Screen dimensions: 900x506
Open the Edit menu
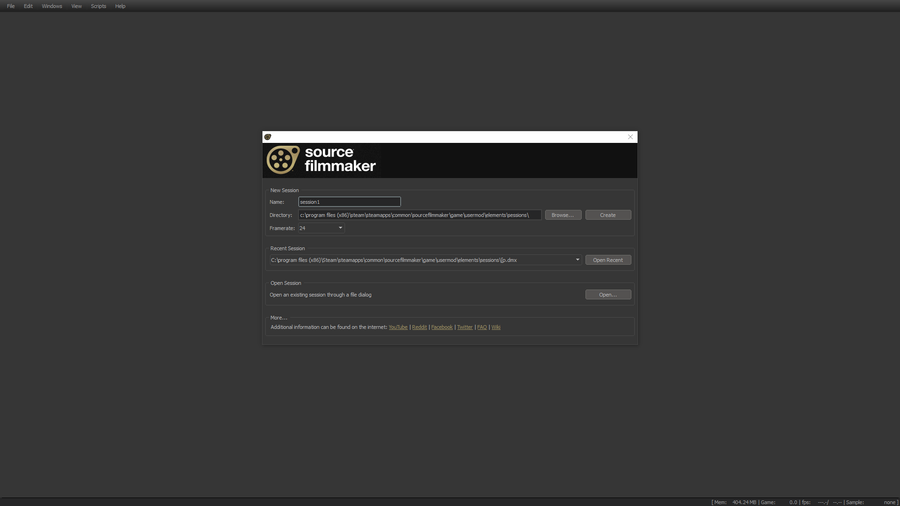pyautogui.click(x=28, y=6)
